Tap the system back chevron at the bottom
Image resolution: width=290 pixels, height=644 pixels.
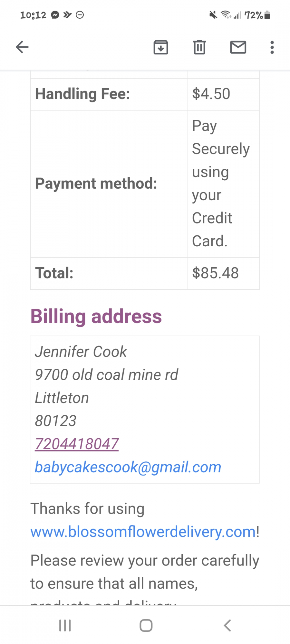(227, 625)
